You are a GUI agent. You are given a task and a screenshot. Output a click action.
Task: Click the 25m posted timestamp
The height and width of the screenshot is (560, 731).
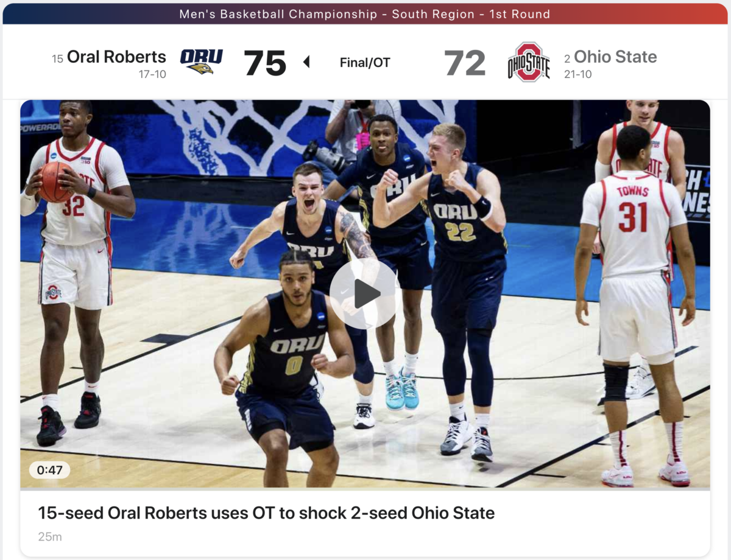(x=50, y=537)
